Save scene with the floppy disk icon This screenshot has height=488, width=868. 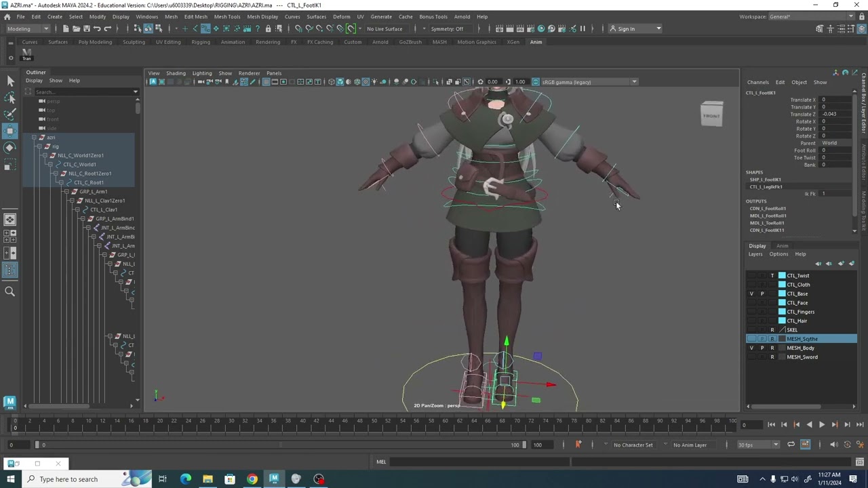(x=86, y=28)
